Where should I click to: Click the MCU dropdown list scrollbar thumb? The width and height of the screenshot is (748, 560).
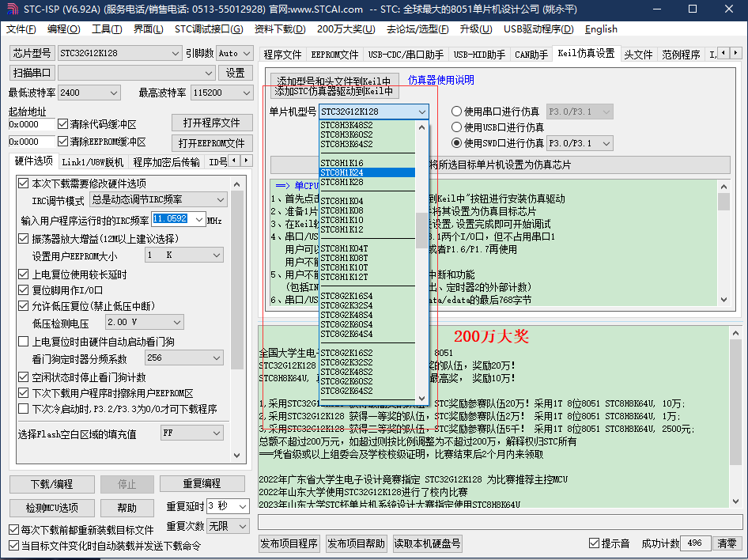pos(421,230)
